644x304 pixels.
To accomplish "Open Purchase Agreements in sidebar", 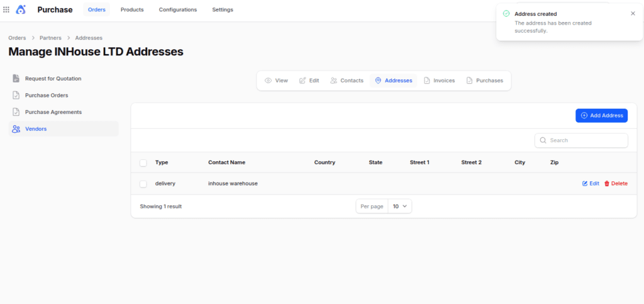I will 64,112.
